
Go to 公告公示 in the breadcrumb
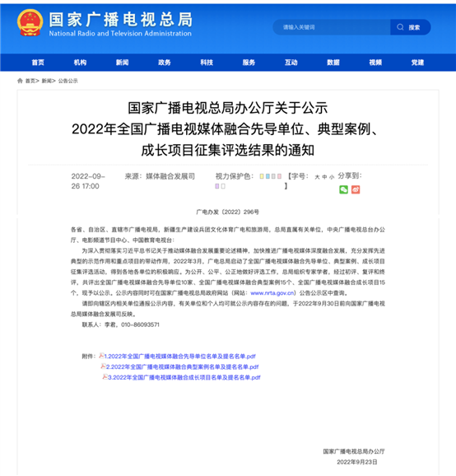[x=68, y=81]
